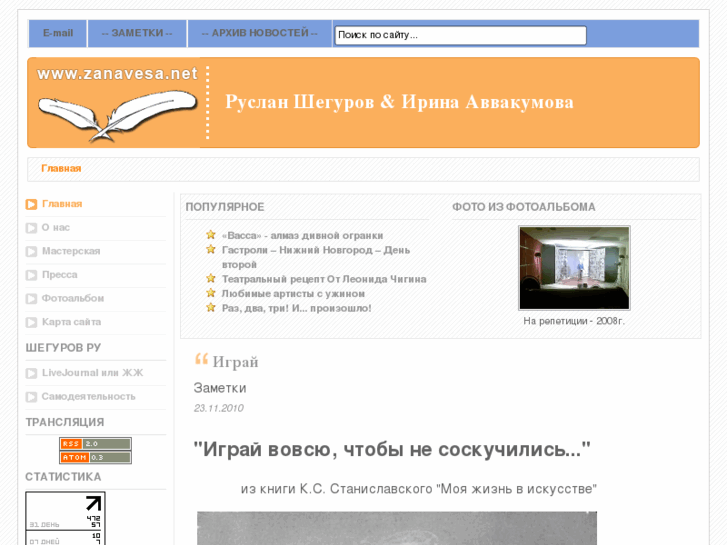The image size is (727, 545).
Task: Go to Мастерская in the sidebar
Action: [71, 251]
